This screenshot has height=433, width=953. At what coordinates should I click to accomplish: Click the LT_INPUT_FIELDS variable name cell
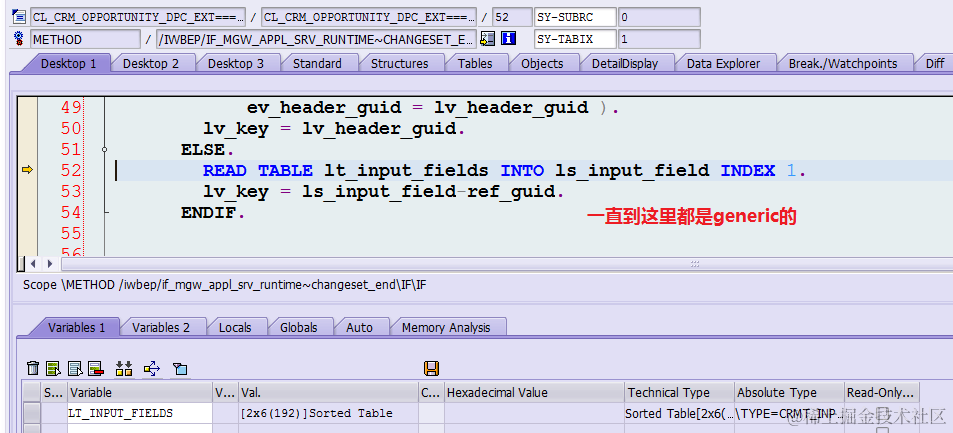[140, 414]
